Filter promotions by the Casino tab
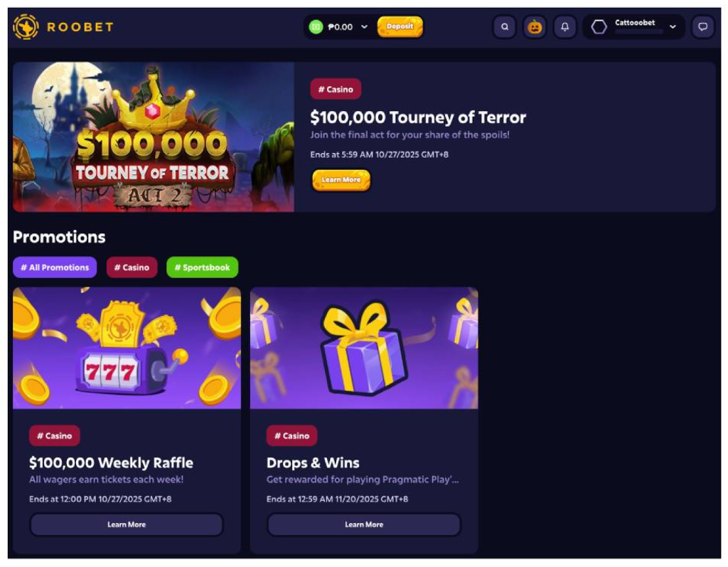The width and height of the screenshot is (728, 567). 132,267
